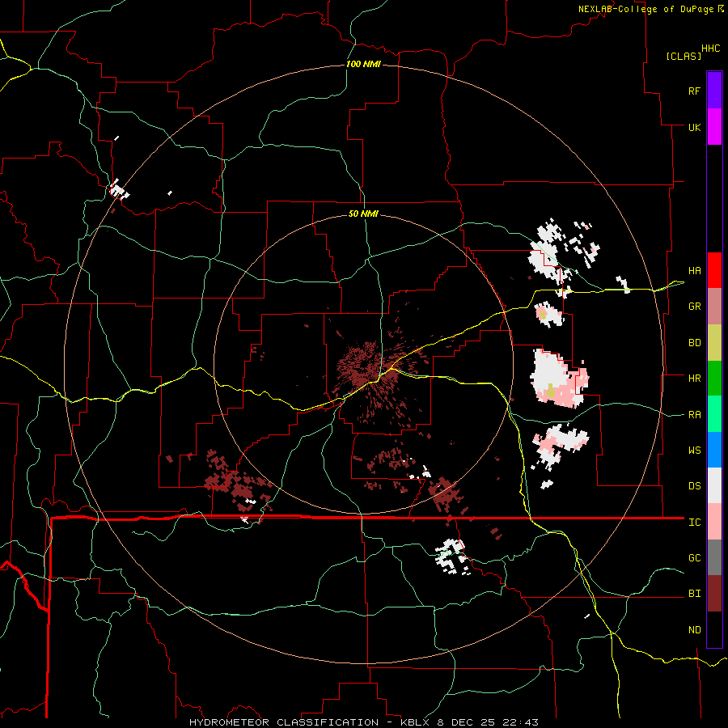Click the UK legend label
Image resolution: width=728 pixels, height=728 pixels.
[x=694, y=127]
